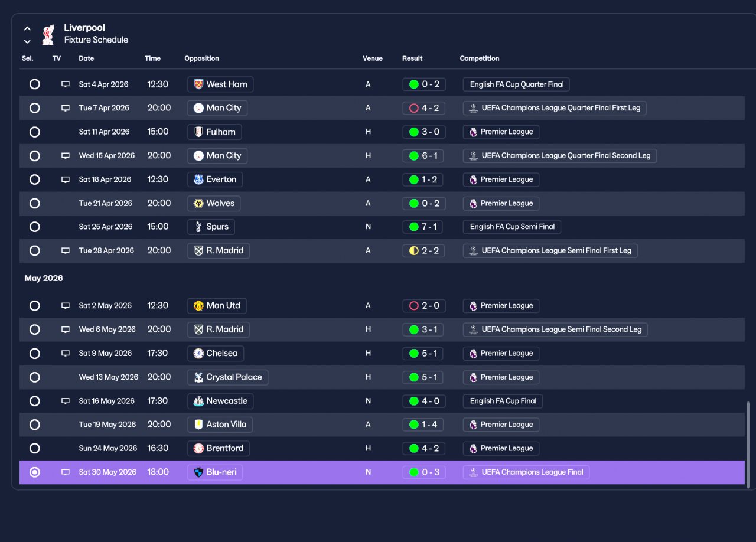Screen dimensions: 756x542
Task: Open the English FA Cup Final competition link
Action: tap(503, 401)
